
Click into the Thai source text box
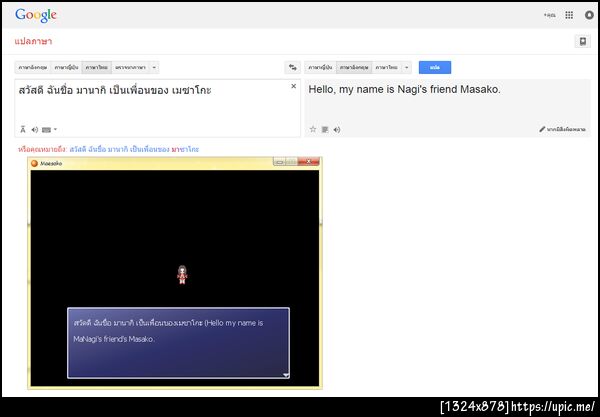point(157,108)
